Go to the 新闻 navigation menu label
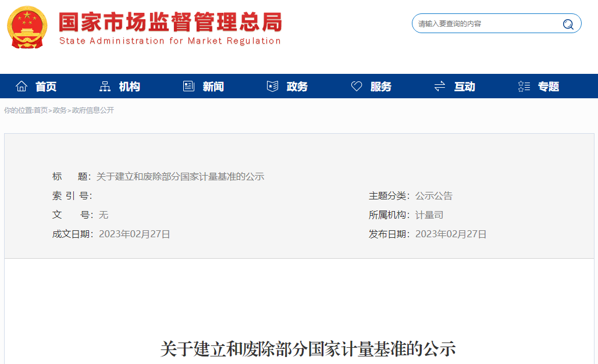598x364 pixels. tap(213, 87)
